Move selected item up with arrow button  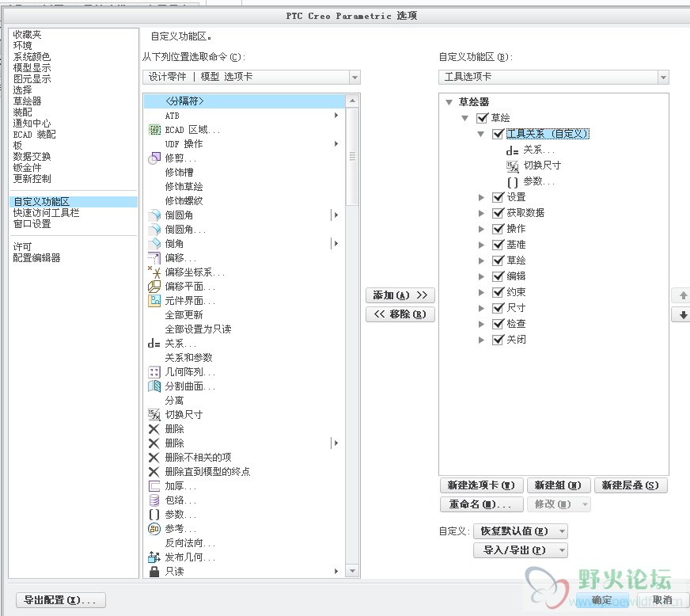tap(683, 295)
